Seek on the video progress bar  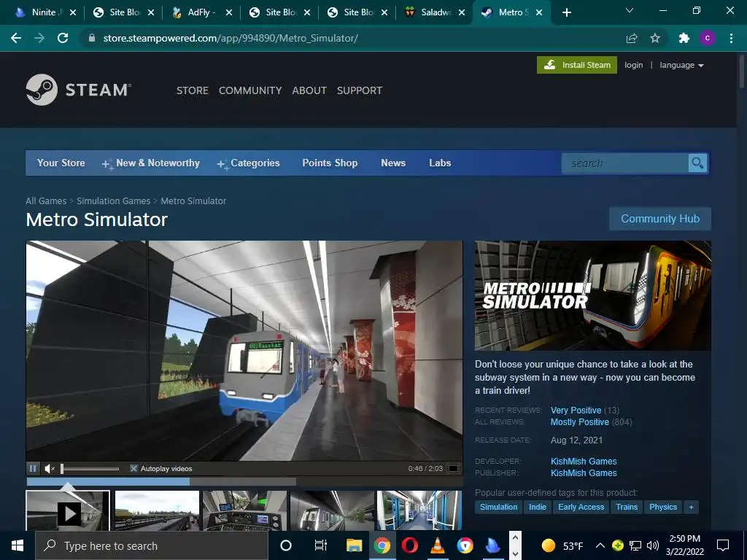pyautogui.click(x=244, y=482)
